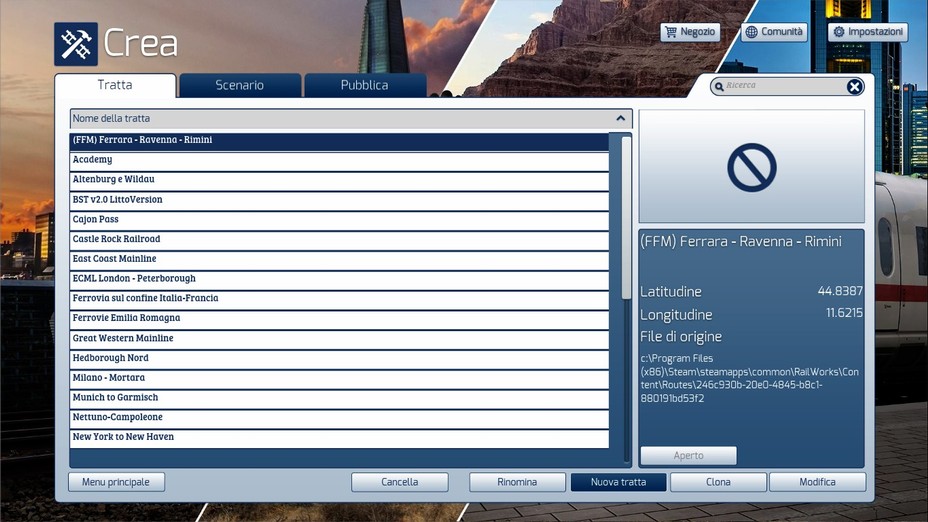This screenshot has width=928, height=522.
Task: Click the Clona button
Action: click(x=718, y=482)
